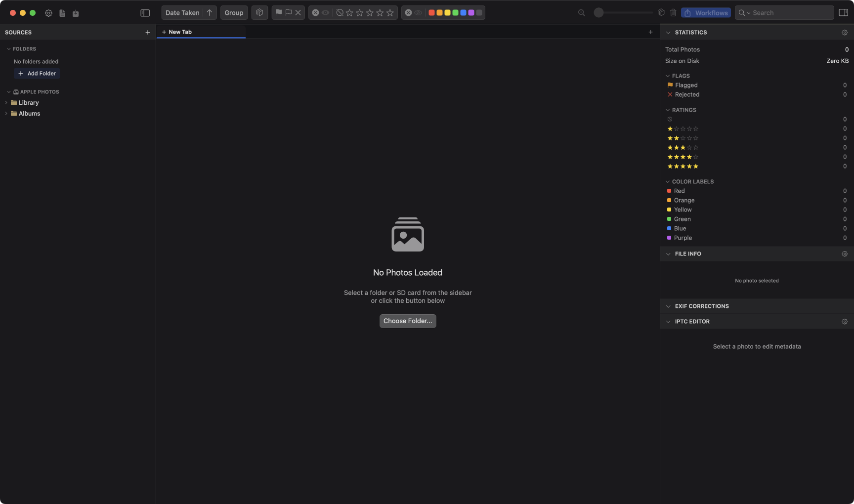Expand the EXIF Corrections panel

coord(668,306)
